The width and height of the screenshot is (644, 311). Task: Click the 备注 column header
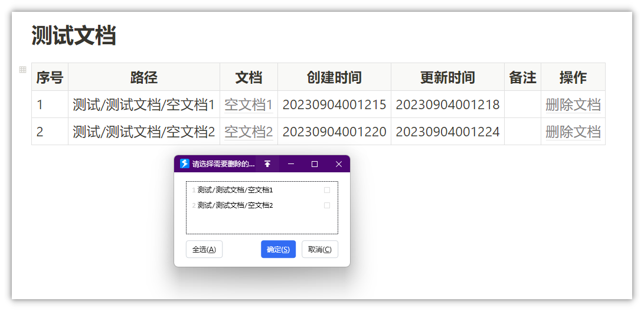coord(523,77)
